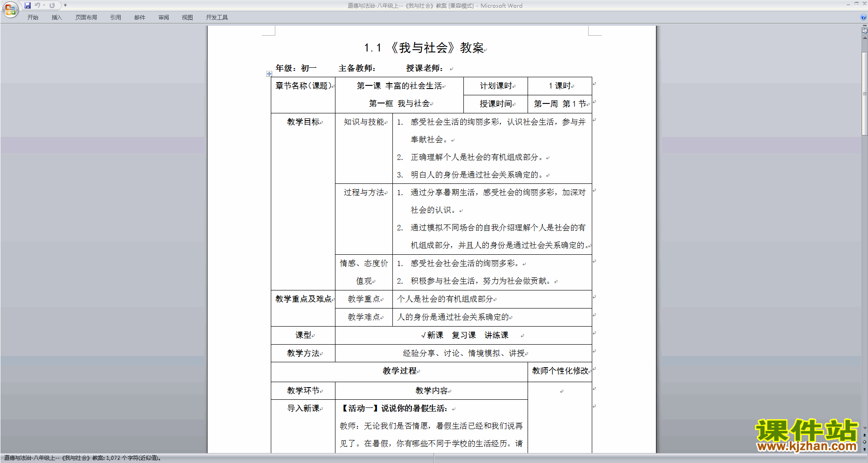
Task: Click the Next Page double-arrow button
Action: point(865,449)
